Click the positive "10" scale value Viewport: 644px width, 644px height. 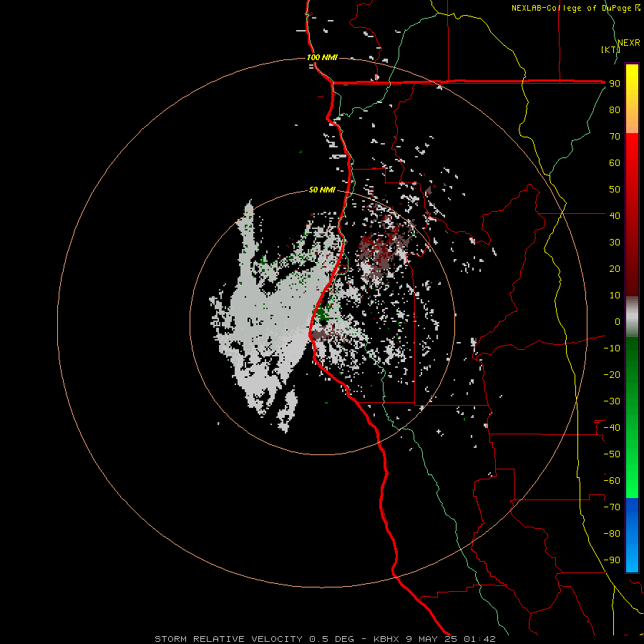[615, 296]
